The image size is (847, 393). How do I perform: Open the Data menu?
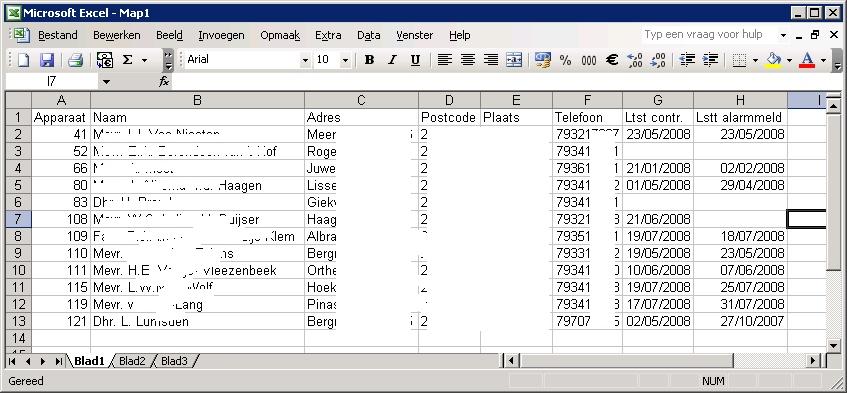368,36
